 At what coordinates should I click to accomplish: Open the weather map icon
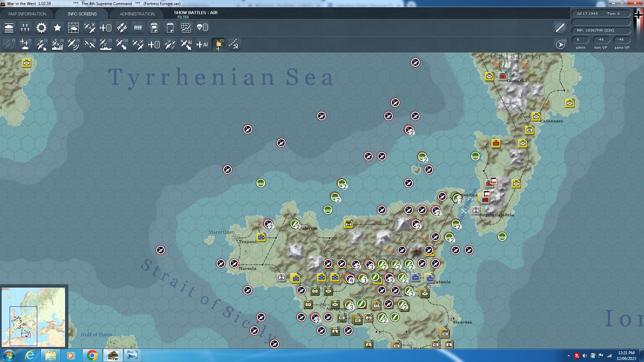point(73,27)
